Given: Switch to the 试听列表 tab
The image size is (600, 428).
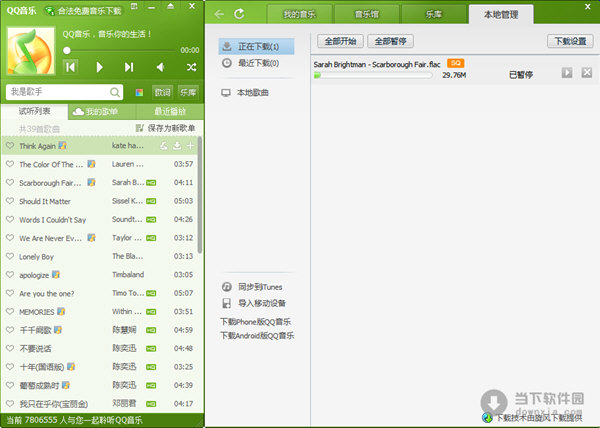Looking at the screenshot, I should point(34,111).
